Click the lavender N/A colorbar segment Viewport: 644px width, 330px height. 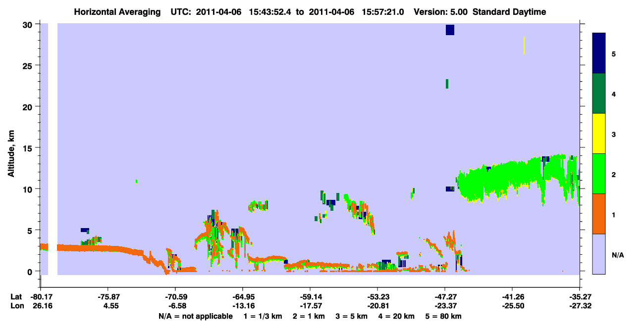[x=599, y=254]
